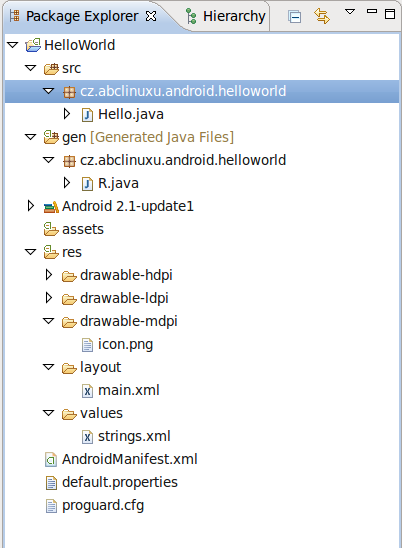Screen dimensions: 402x548
Task: Click the Package Explorer tab icon
Action: pos(15,16)
